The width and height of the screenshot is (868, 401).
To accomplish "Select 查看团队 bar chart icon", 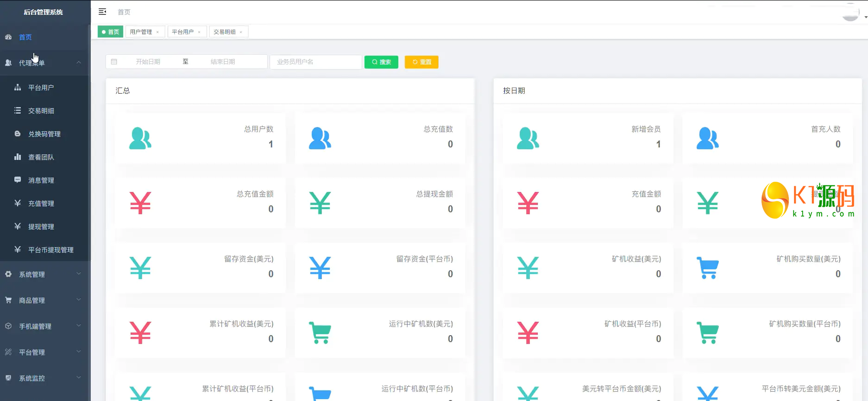I will point(18,157).
